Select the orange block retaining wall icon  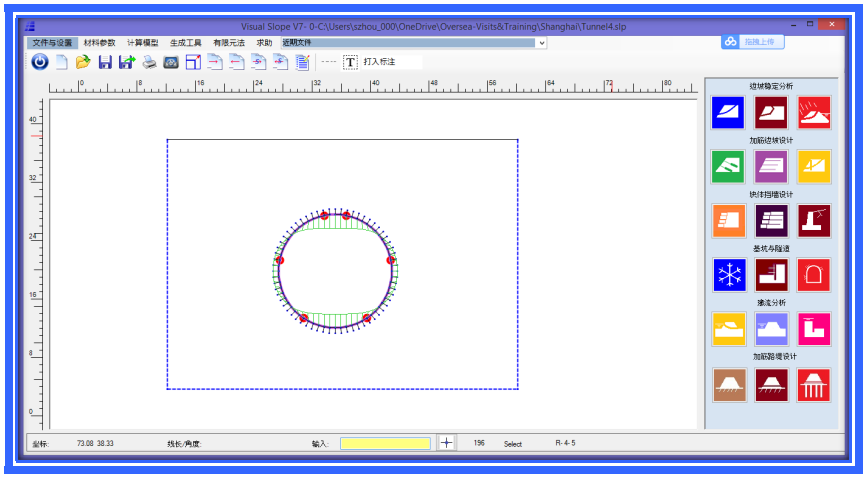(x=729, y=220)
